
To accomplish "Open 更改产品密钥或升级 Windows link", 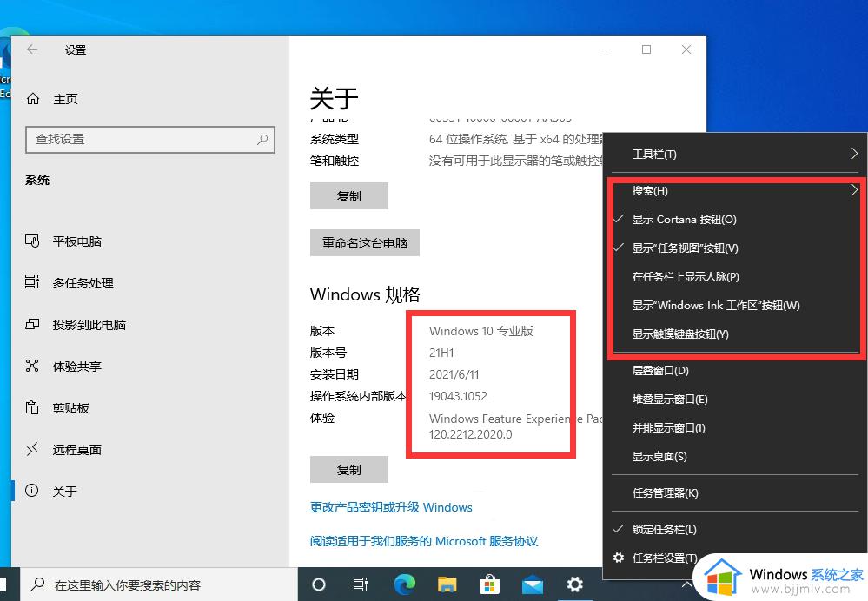I will (x=391, y=507).
